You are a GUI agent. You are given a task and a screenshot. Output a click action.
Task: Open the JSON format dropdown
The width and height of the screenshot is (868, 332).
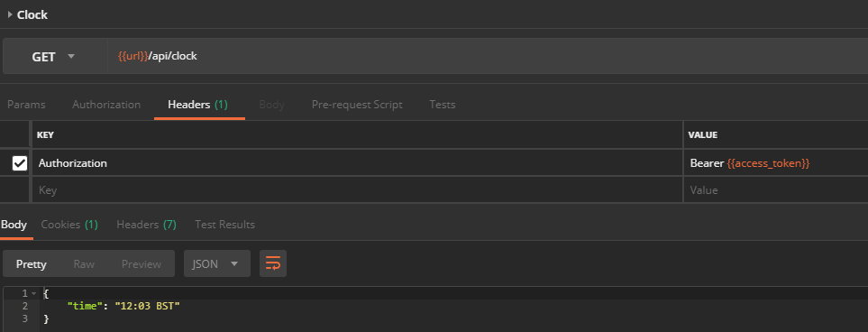pyautogui.click(x=217, y=263)
